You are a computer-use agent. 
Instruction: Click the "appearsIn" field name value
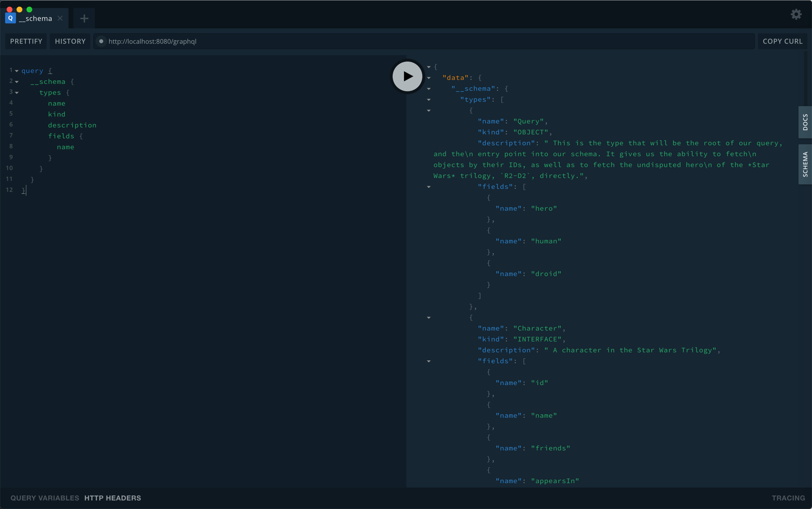click(x=555, y=481)
